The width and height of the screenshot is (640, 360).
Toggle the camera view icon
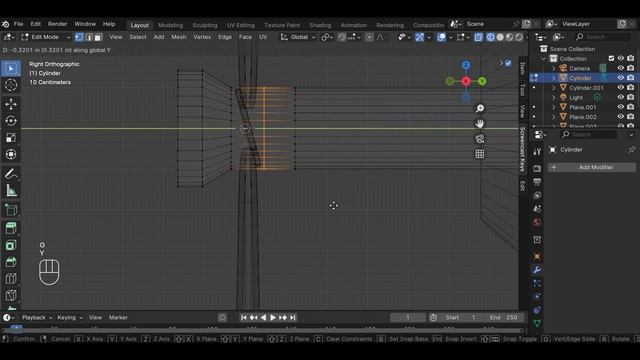pos(480,139)
